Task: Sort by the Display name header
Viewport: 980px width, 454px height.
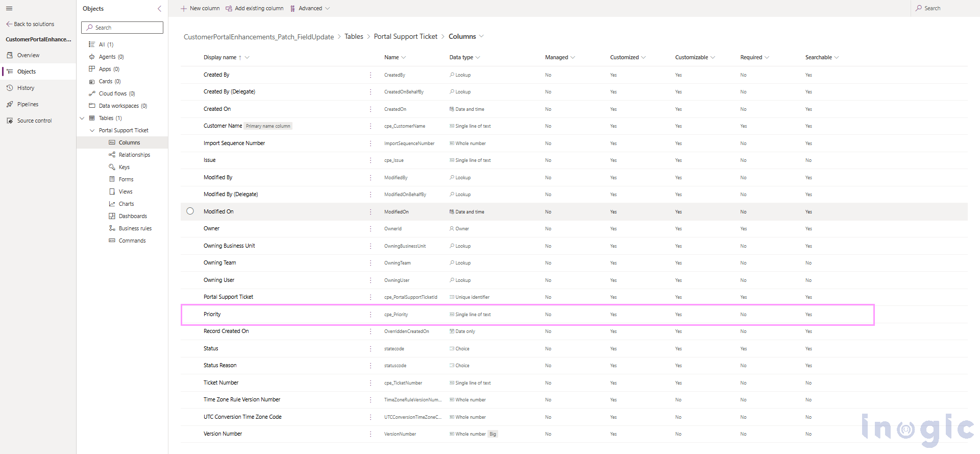Action: [220, 57]
